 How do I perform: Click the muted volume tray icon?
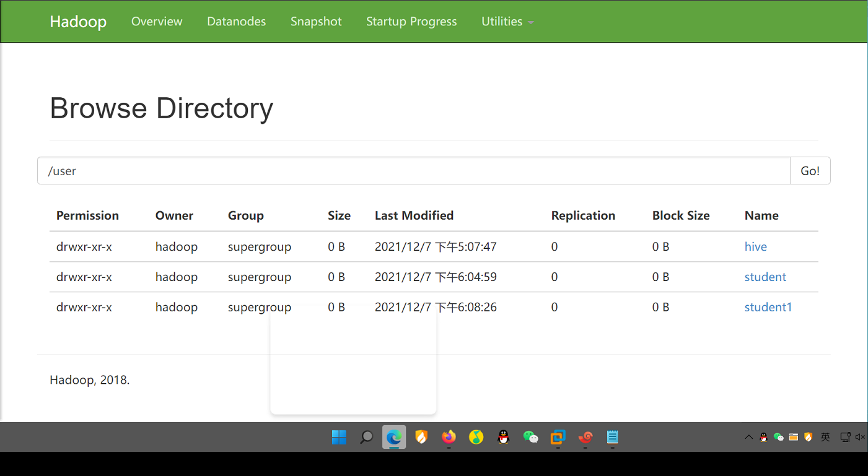point(860,437)
